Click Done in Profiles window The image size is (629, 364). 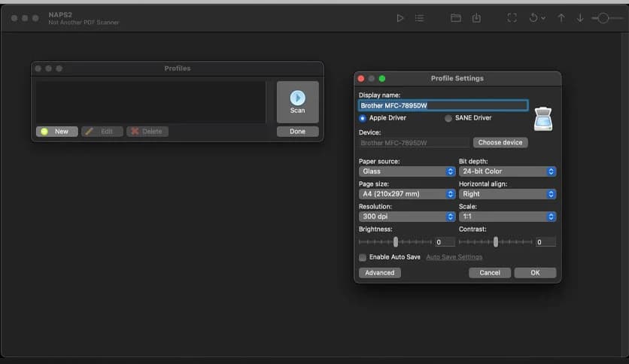point(298,132)
